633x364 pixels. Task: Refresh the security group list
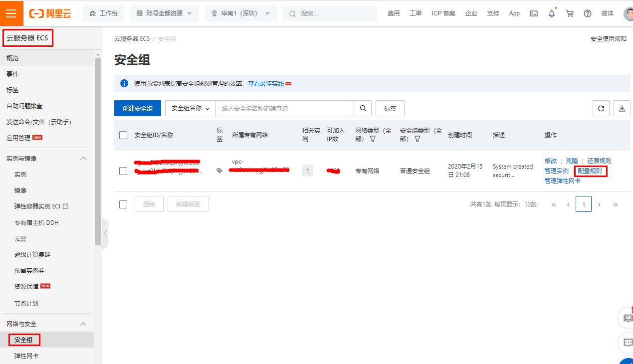(601, 108)
